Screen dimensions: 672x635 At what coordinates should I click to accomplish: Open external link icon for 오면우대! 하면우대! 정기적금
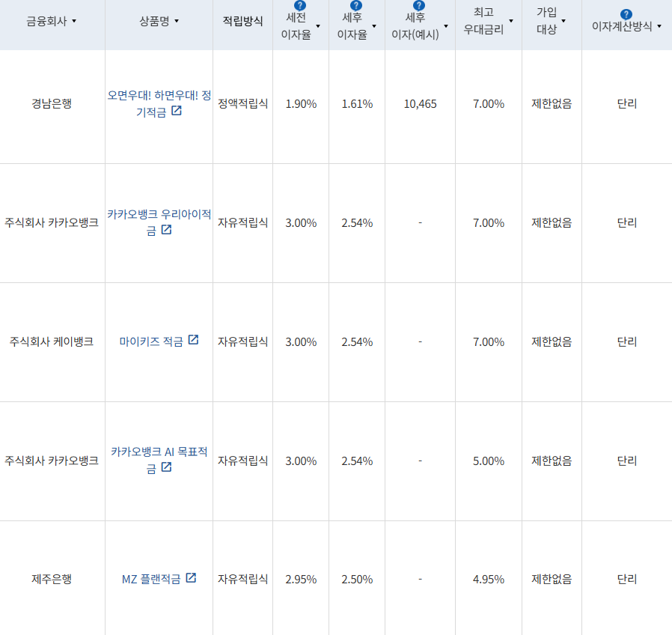tap(177, 111)
